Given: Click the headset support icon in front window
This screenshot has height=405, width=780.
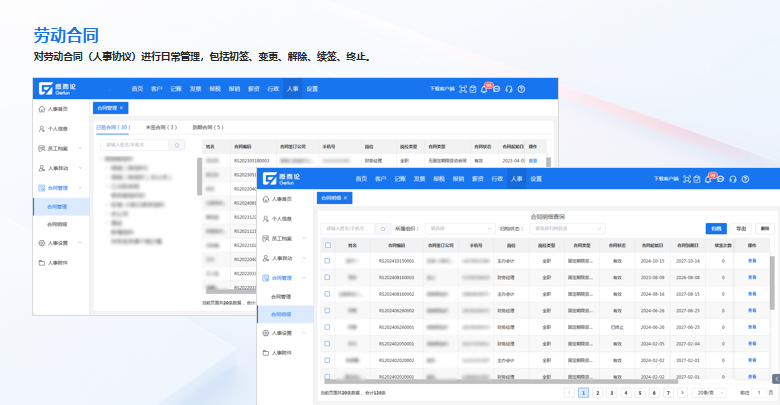Looking at the screenshot, I should [x=734, y=179].
